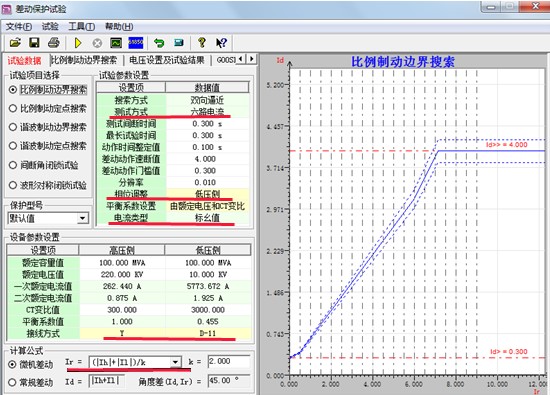Click the printer icon in toolbar
The height and width of the screenshot is (395, 550).
click(54, 43)
